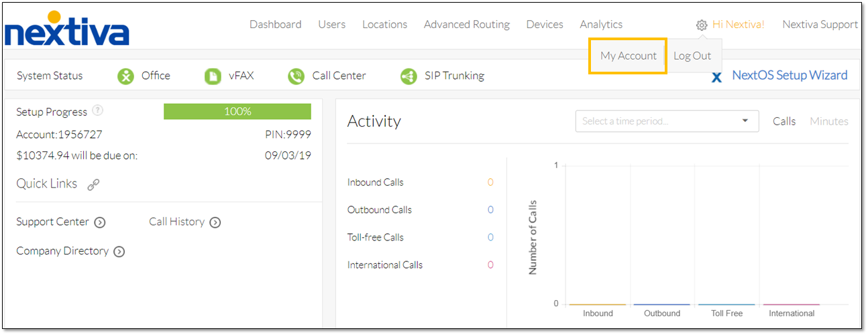Click the 100% setup progress bar
The image size is (868, 335).
237,111
